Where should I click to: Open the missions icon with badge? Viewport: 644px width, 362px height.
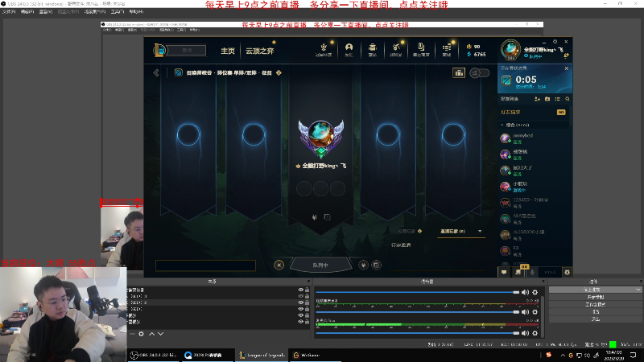point(518,272)
